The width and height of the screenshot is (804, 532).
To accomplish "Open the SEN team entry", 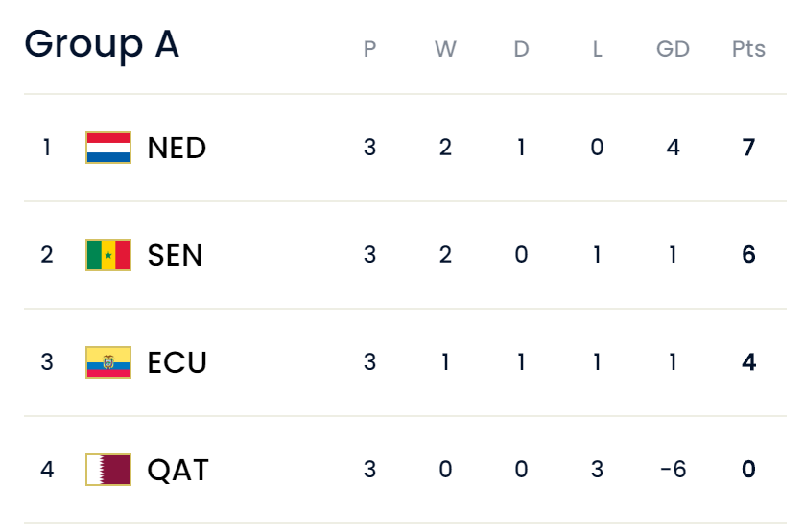I will coord(176,255).
